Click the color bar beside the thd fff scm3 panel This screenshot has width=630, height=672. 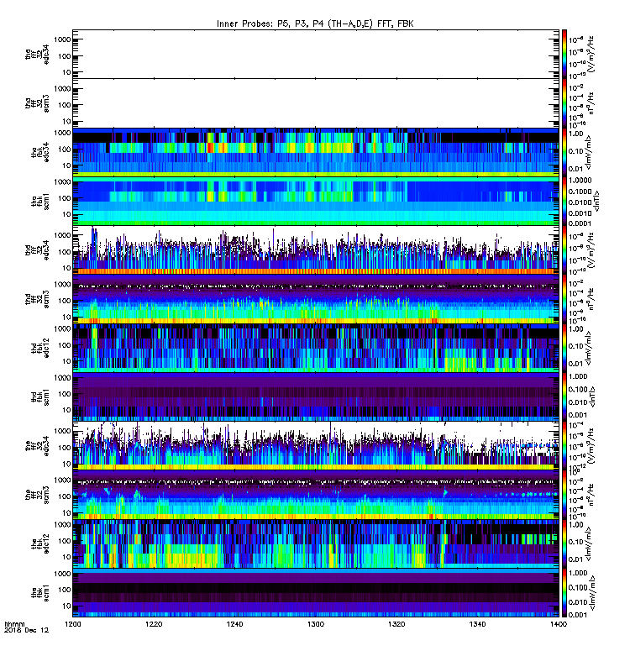[x=564, y=299]
